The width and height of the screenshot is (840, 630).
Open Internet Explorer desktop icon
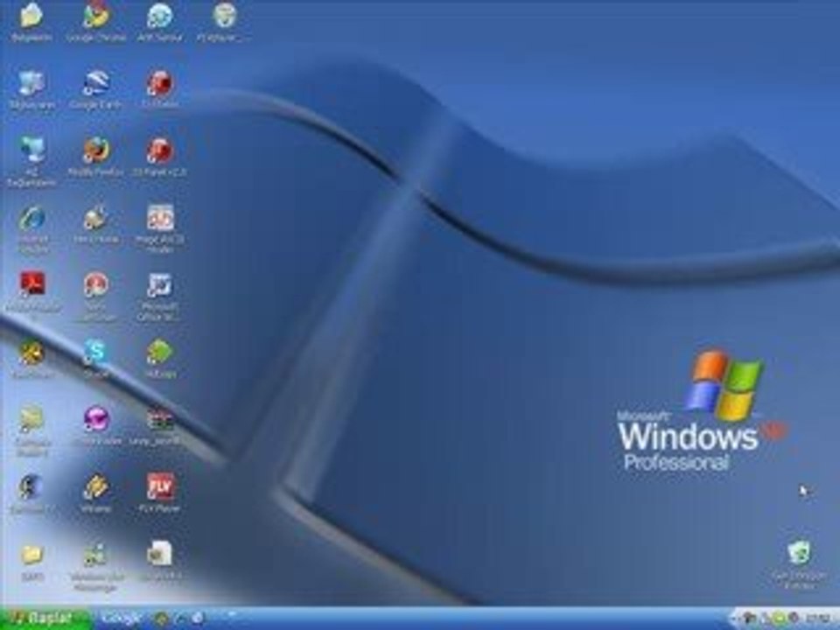coord(31,218)
